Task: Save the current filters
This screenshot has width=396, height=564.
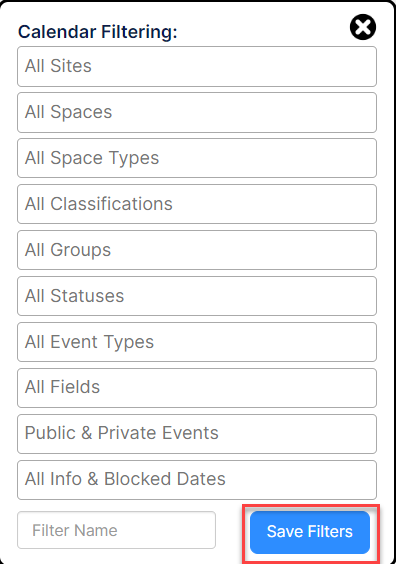Action: (x=310, y=532)
